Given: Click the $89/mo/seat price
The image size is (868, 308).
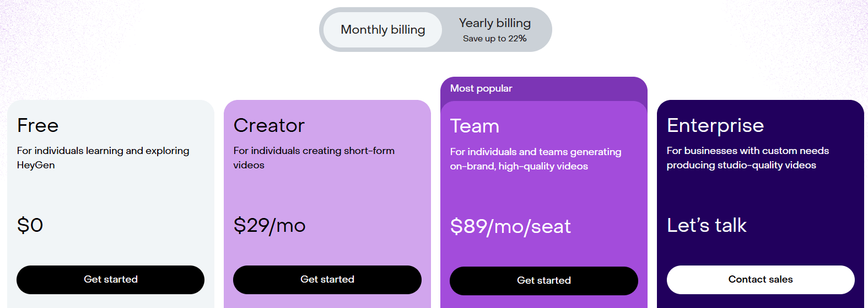Looking at the screenshot, I should pos(510,227).
